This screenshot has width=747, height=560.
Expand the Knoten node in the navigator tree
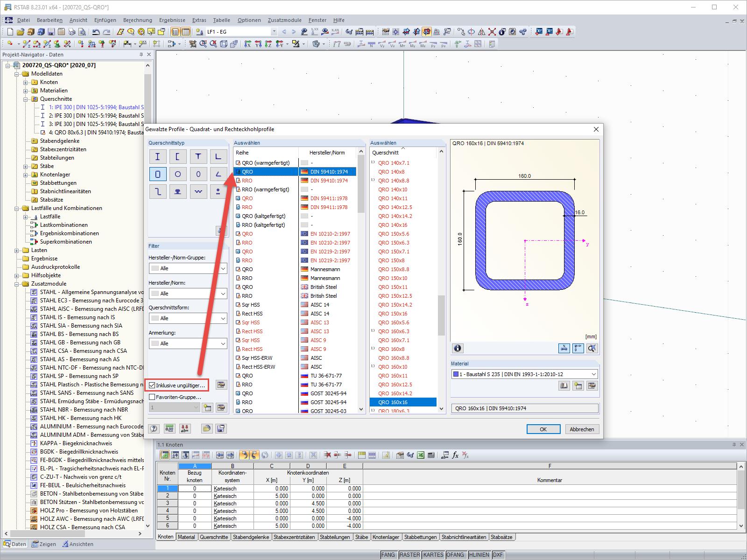tap(26, 83)
